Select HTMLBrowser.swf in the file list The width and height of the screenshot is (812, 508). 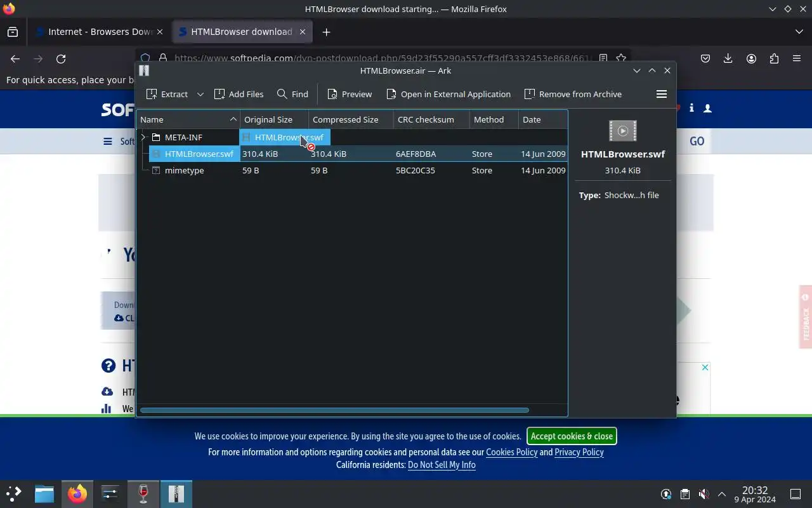[x=352, y=154]
